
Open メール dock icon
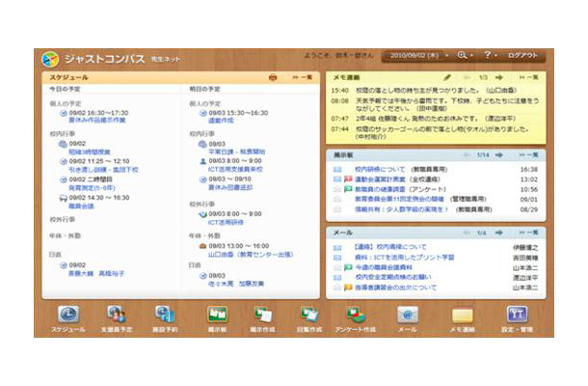(408, 315)
